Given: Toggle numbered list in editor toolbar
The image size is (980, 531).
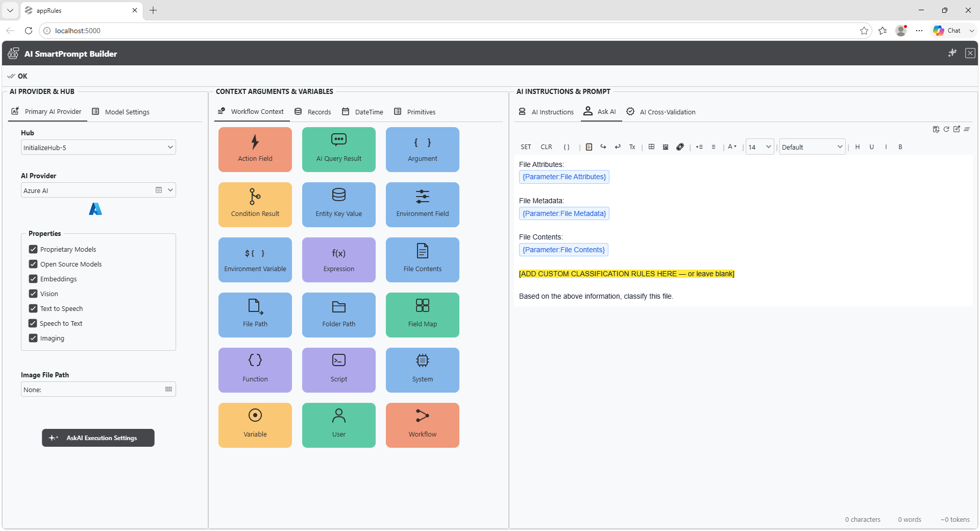Looking at the screenshot, I should tap(714, 147).
